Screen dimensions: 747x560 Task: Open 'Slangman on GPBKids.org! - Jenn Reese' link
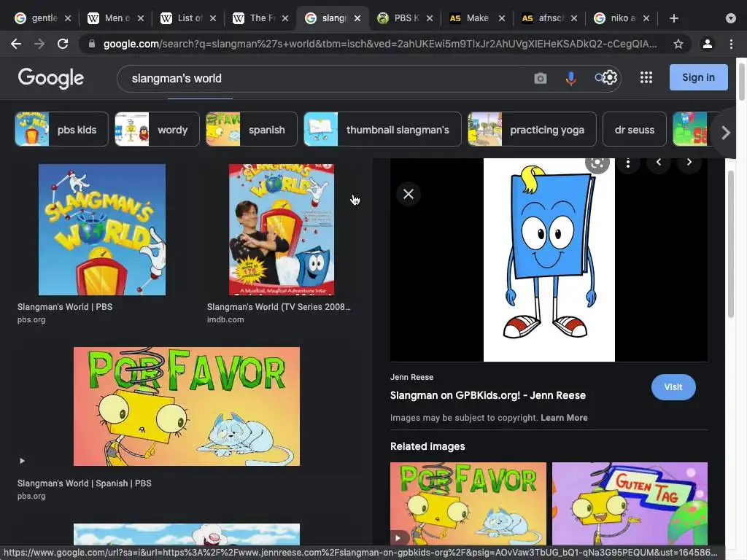coord(488,395)
